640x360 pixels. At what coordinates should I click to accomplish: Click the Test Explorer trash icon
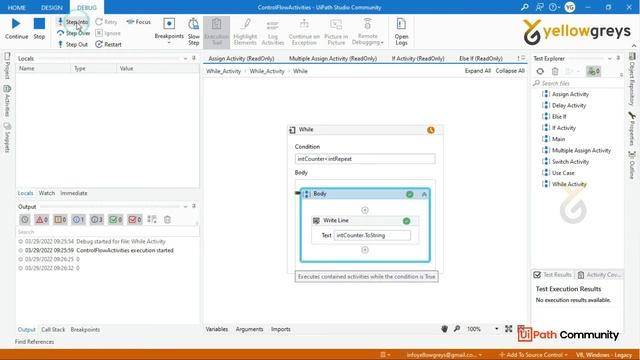point(555,71)
